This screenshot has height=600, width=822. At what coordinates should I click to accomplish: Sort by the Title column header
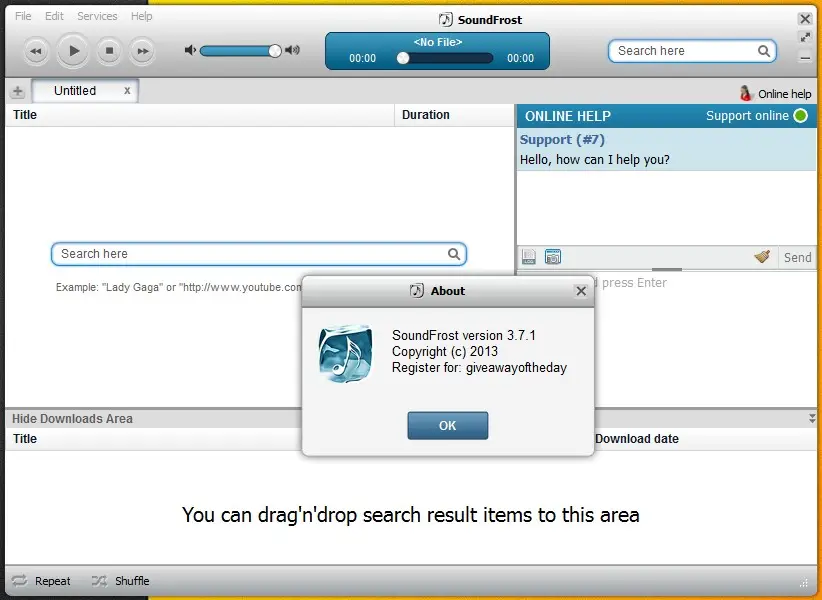point(199,115)
